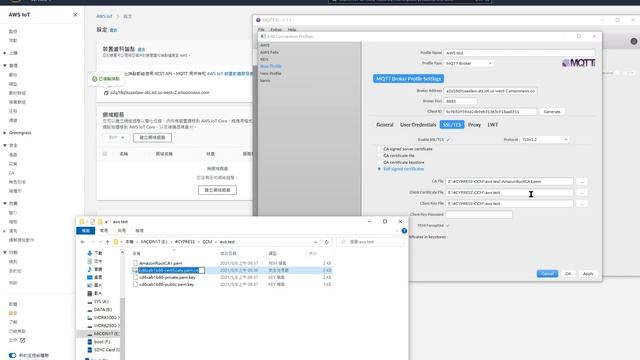
Task: Click the external link icon in AWS sidebar
Action: click(x=22, y=340)
